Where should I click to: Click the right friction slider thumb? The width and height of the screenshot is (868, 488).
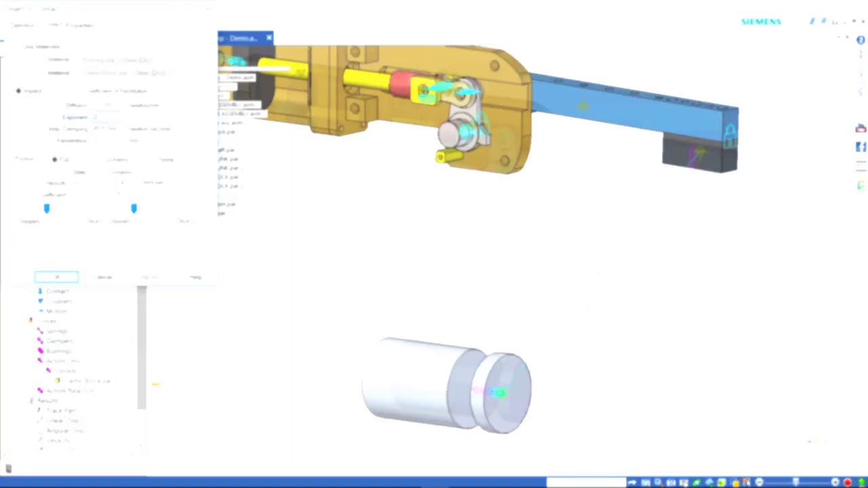134,208
